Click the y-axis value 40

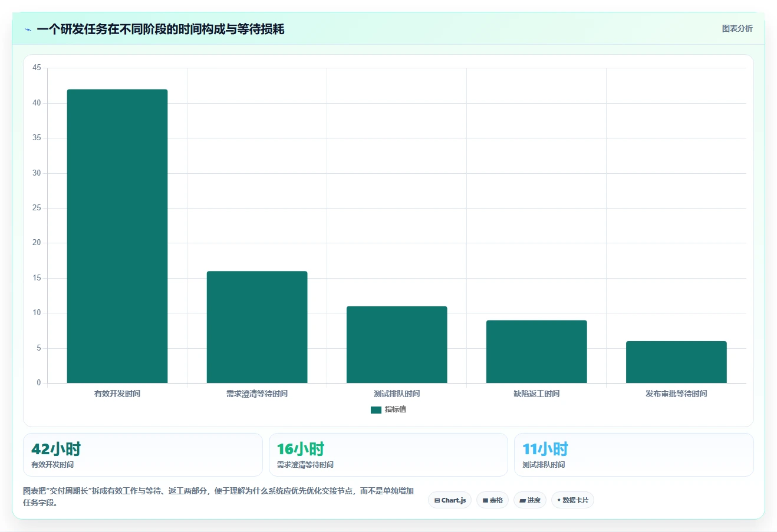click(x=37, y=103)
